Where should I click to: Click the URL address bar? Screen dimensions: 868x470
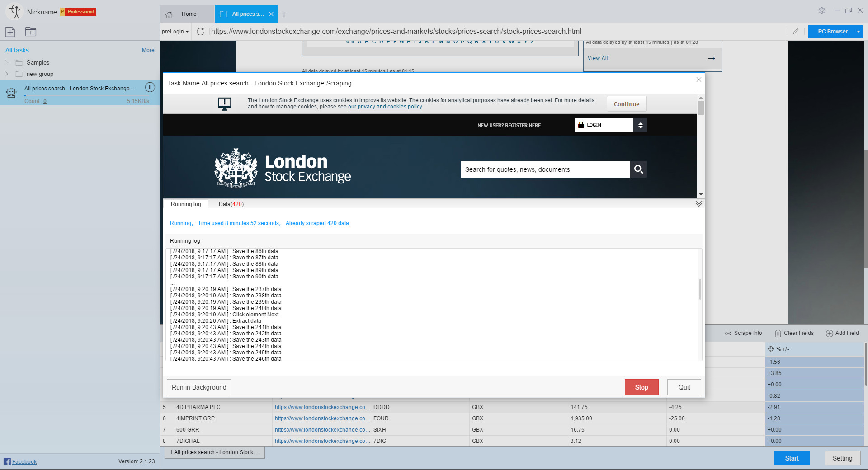497,32
